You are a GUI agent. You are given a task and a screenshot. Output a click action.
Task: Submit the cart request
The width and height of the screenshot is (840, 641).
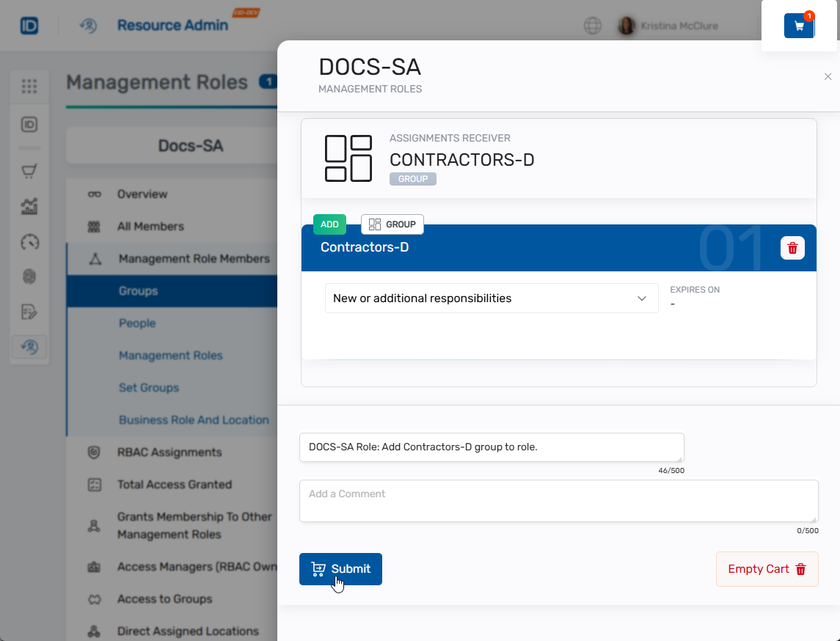(340, 569)
